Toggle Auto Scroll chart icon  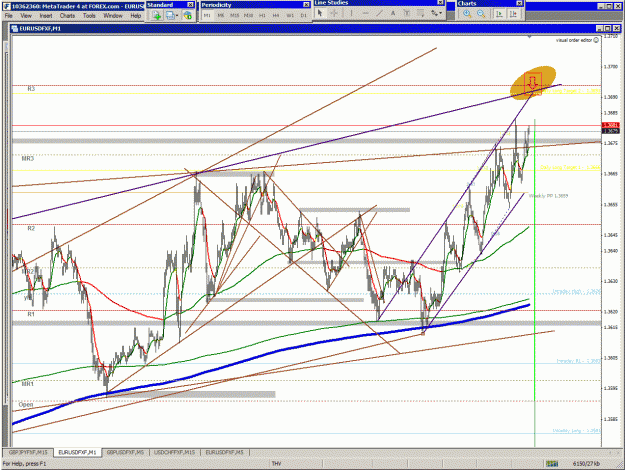pyautogui.click(x=499, y=14)
